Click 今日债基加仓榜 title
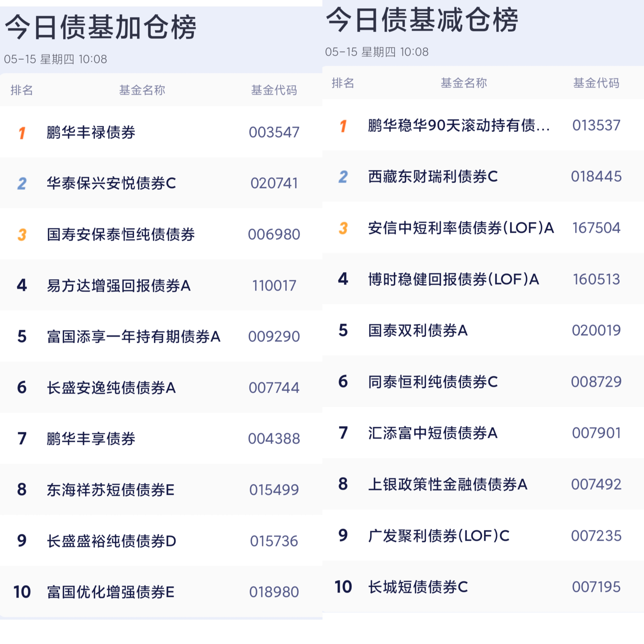This screenshot has height=644, width=644. (101, 27)
